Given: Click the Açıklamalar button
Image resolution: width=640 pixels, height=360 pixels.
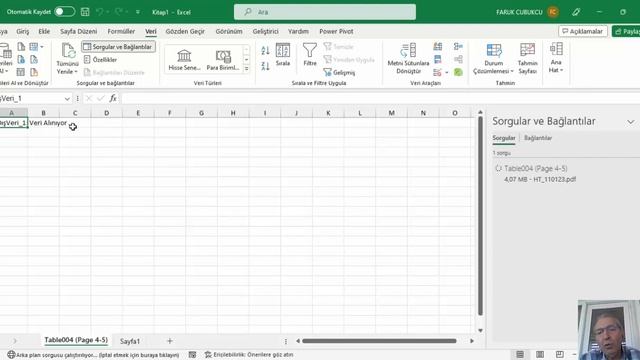Looking at the screenshot, I should (x=583, y=31).
